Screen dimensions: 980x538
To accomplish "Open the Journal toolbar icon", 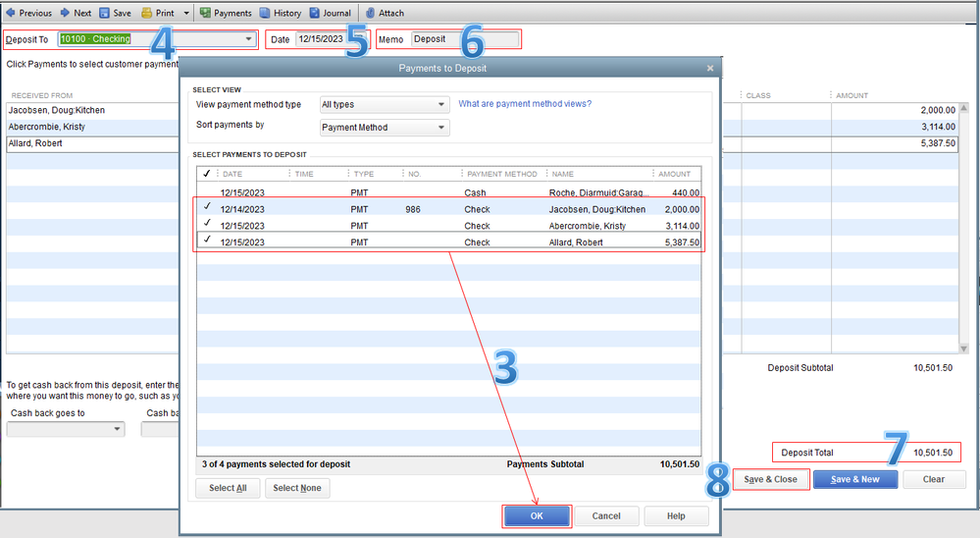I will pyautogui.click(x=315, y=14).
